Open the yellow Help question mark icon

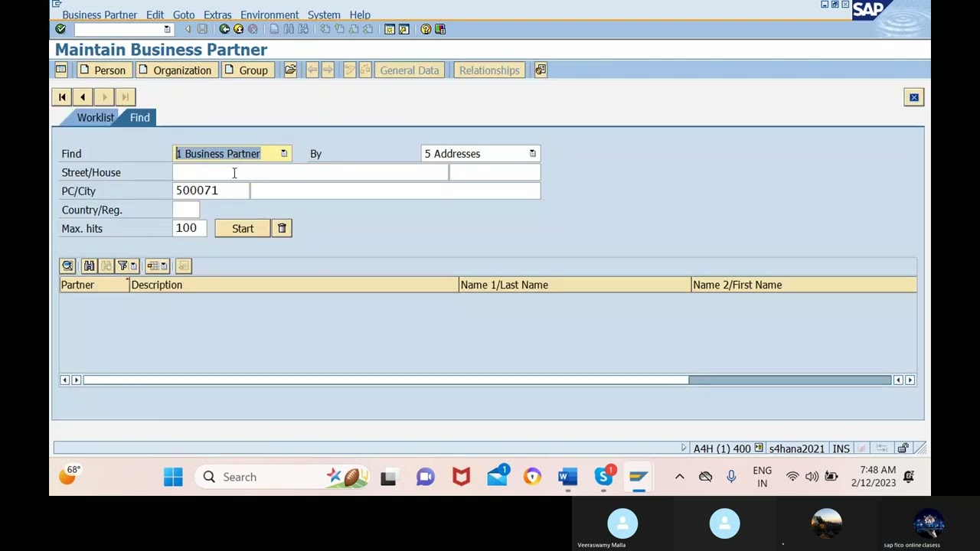pos(426,29)
